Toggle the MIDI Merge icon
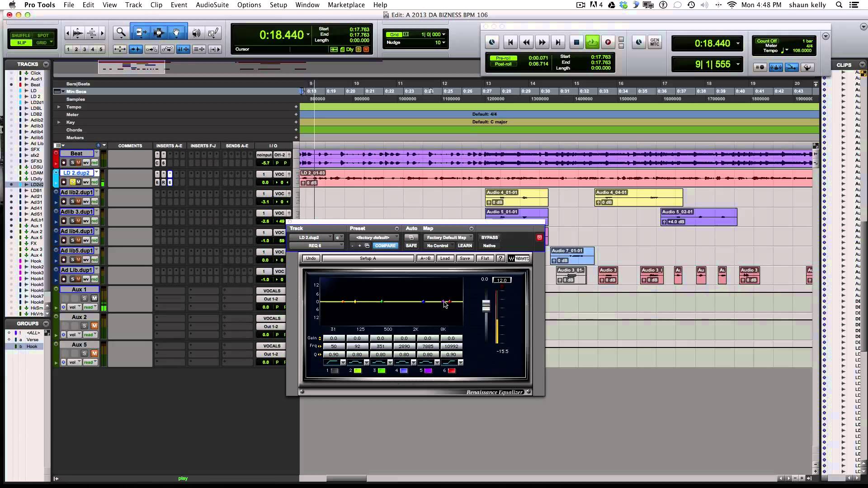This screenshot has height=488, width=868. [x=792, y=67]
